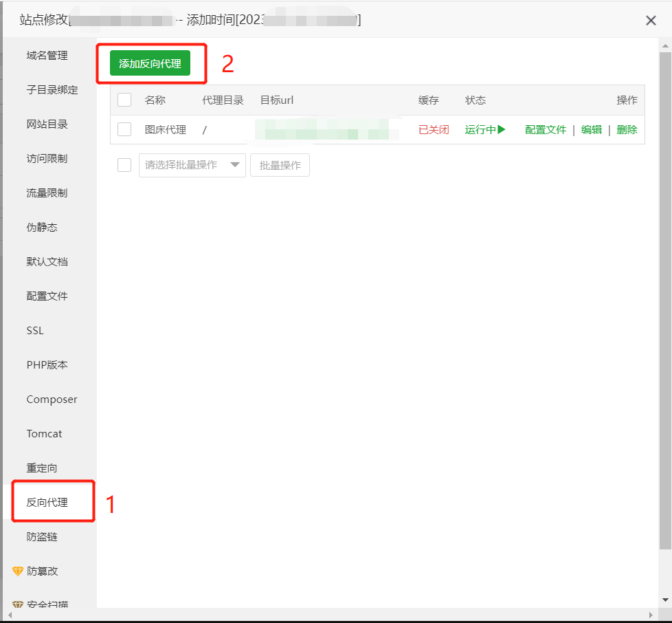The height and width of the screenshot is (623, 672).
Task: Click the diamond icon beside 防篡改
Action: pos(18,571)
